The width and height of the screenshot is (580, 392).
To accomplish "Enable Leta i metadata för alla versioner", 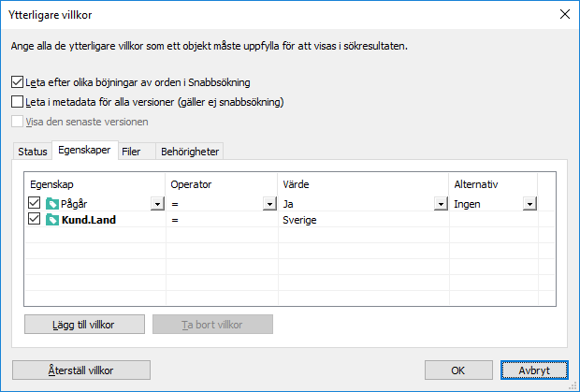I will tap(17, 102).
